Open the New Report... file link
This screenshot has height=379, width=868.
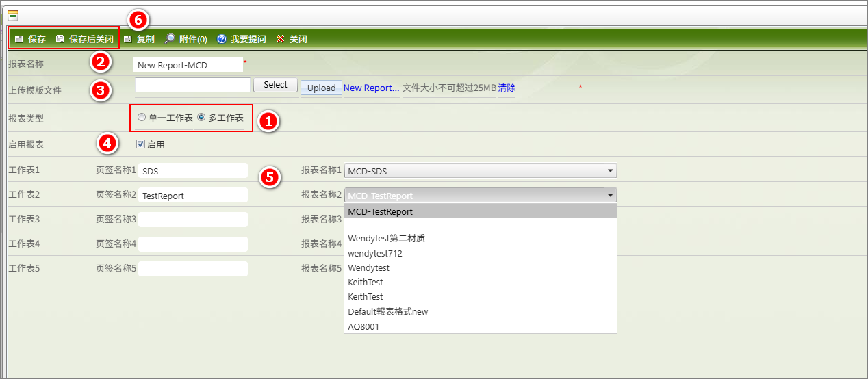pyautogui.click(x=371, y=88)
